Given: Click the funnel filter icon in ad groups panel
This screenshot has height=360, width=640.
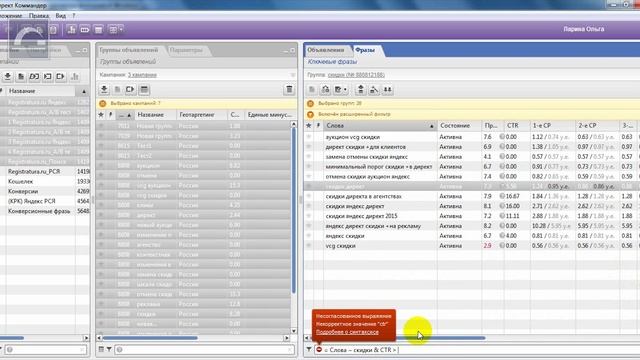Looking at the screenshot, I should tap(109, 349).
